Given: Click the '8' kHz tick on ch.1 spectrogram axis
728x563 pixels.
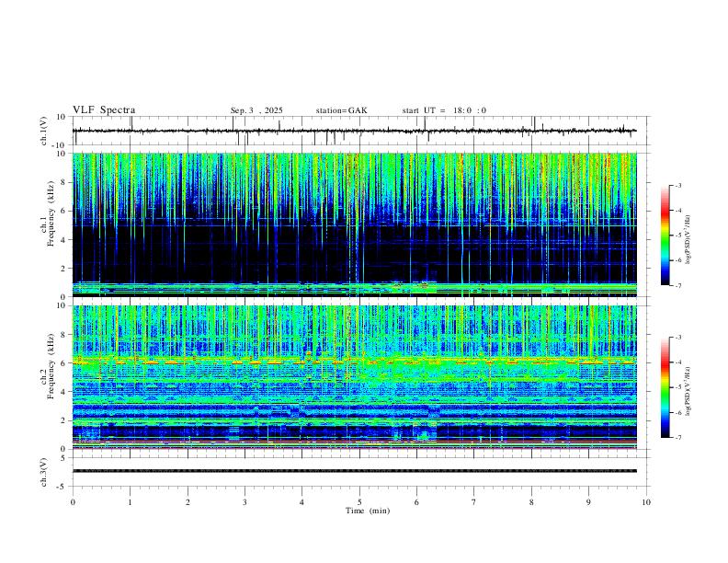Looking at the screenshot, I should tap(64, 182).
